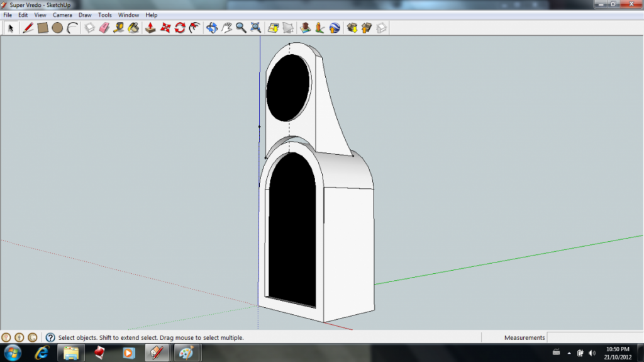Screen dimensions: 644x362
Task: Open the Paint taskbar button
Action: 186,353
